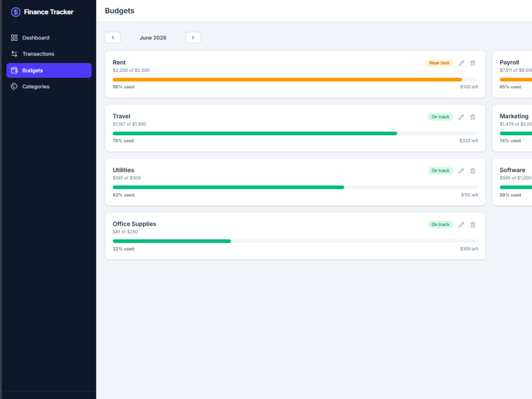
Task: Click the Dashboard grid icon in sidebar
Action: (14, 38)
